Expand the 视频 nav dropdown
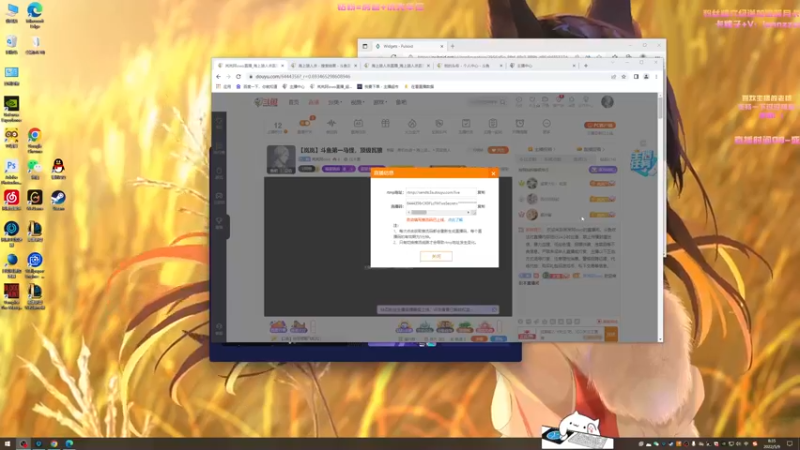The height and width of the screenshot is (450, 800). 357,103
